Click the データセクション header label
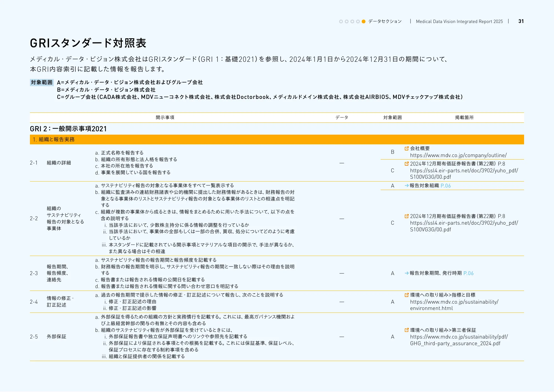 tap(385, 21)
